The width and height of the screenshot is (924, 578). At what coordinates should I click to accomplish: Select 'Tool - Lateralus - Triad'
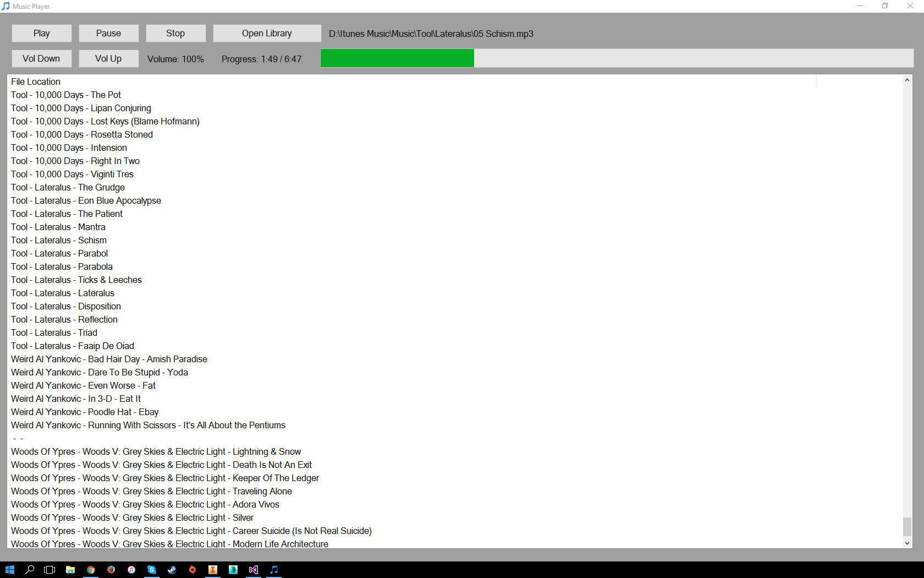[x=54, y=332]
